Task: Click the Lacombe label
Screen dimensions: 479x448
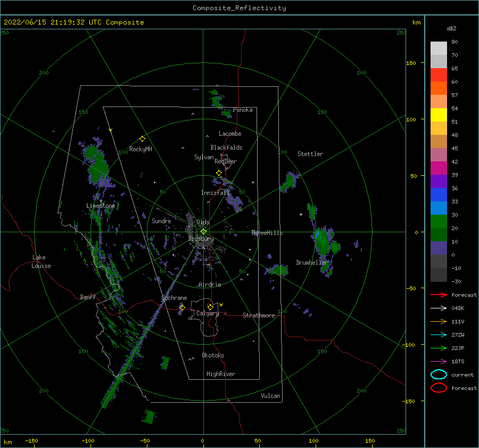Action: [x=230, y=134]
